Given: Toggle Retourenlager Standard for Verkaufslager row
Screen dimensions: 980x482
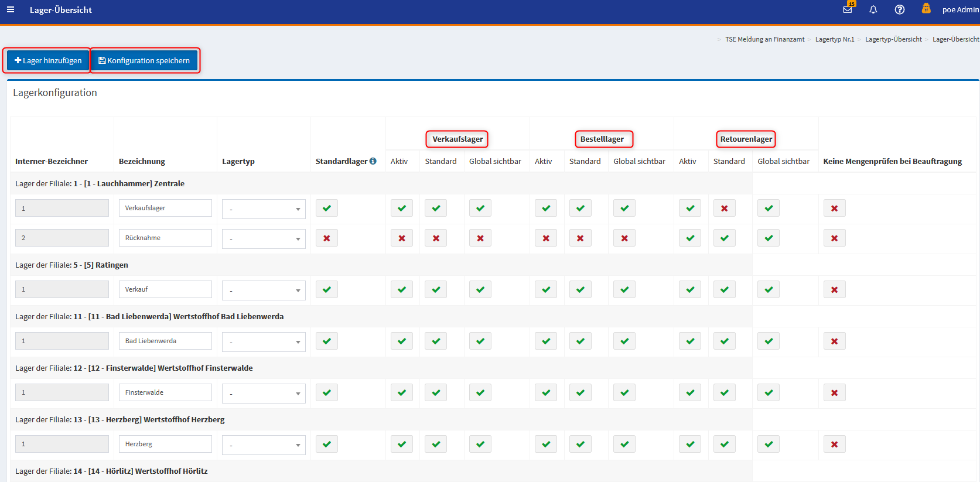Looking at the screenshot, I should click(724, 208).
